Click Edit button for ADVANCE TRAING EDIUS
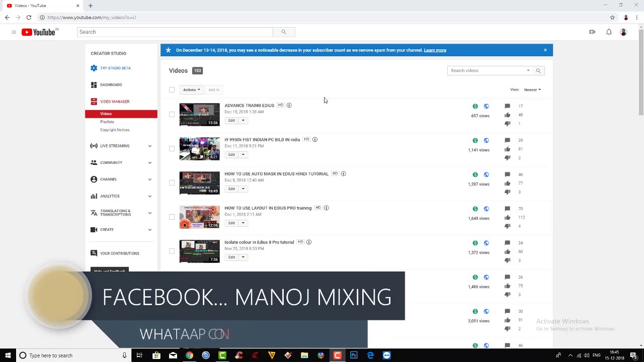The image size is (644, 362). pyautogui.click(x=231, y=121)
